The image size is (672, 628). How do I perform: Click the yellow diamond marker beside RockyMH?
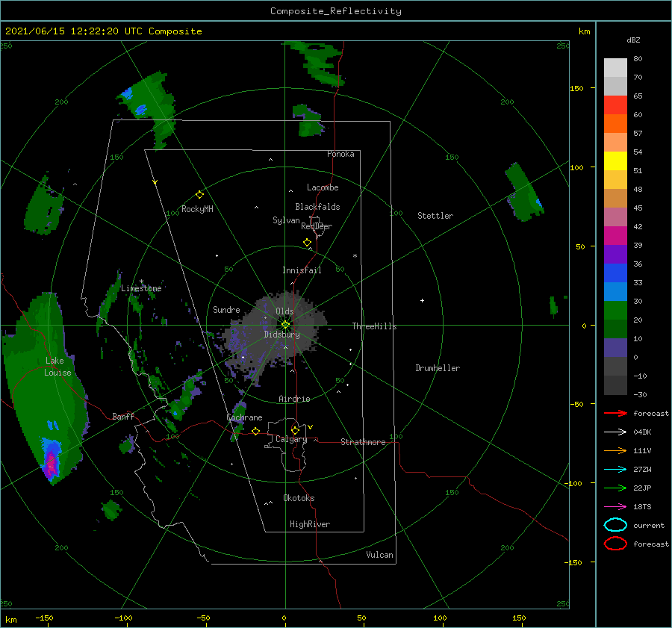click(199, 195)
